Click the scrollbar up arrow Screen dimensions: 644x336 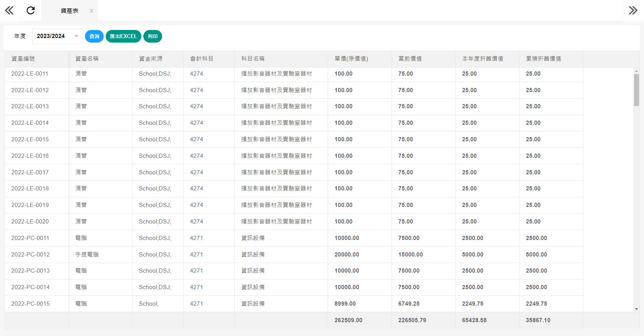point(636,71)
